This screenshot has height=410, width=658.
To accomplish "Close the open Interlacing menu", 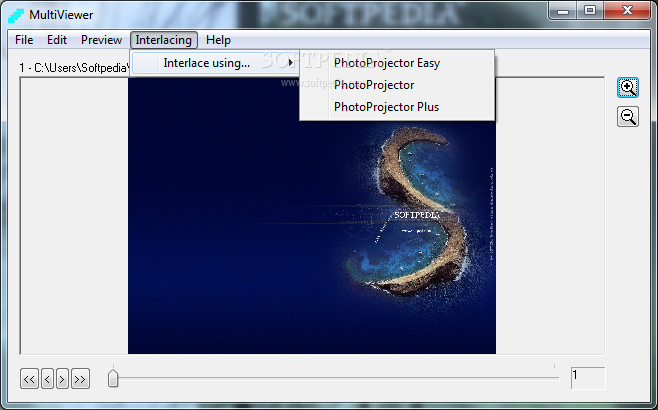I will (x=164, y=40).
